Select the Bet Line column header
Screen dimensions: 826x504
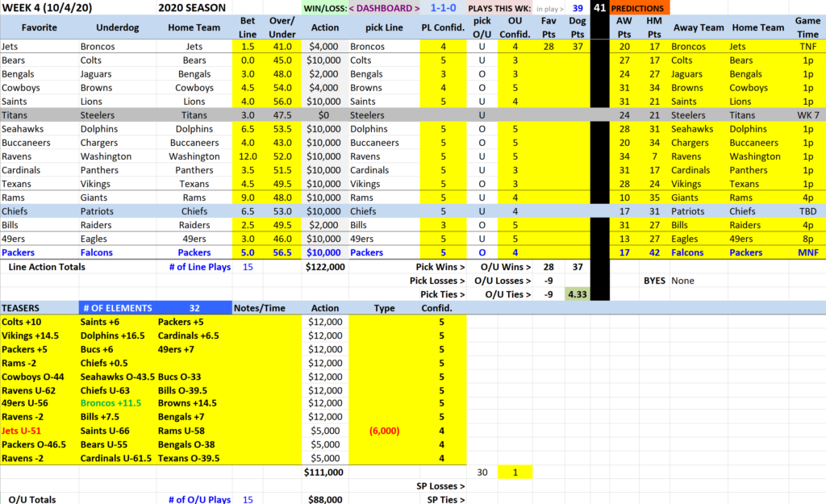248,27
